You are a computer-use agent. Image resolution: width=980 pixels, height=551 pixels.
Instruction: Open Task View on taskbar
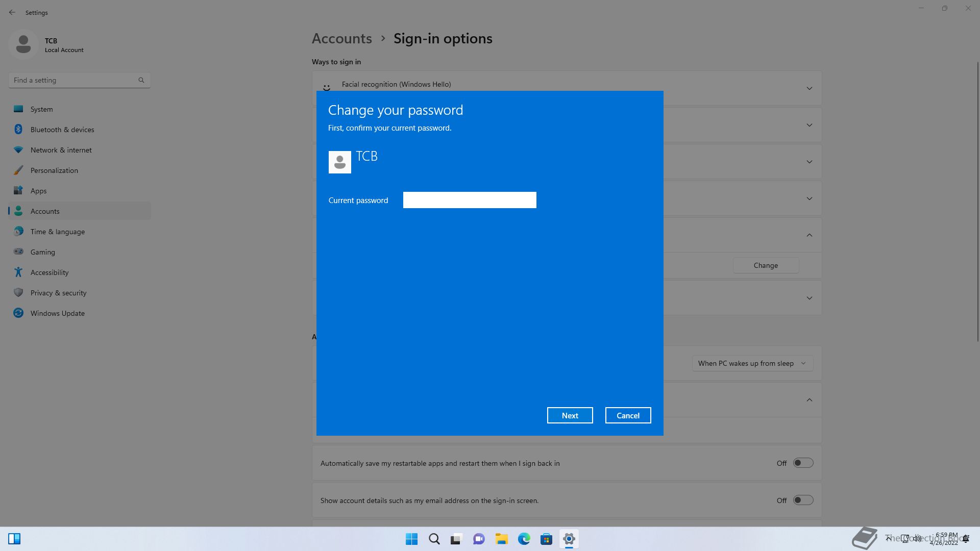(x=456, y=539)
